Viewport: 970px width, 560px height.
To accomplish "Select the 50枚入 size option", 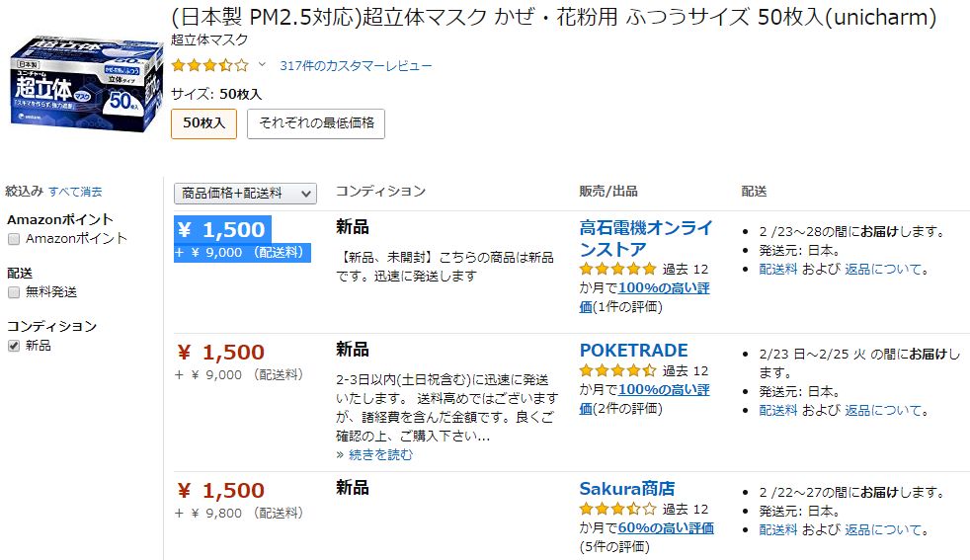I will [204, 123].
